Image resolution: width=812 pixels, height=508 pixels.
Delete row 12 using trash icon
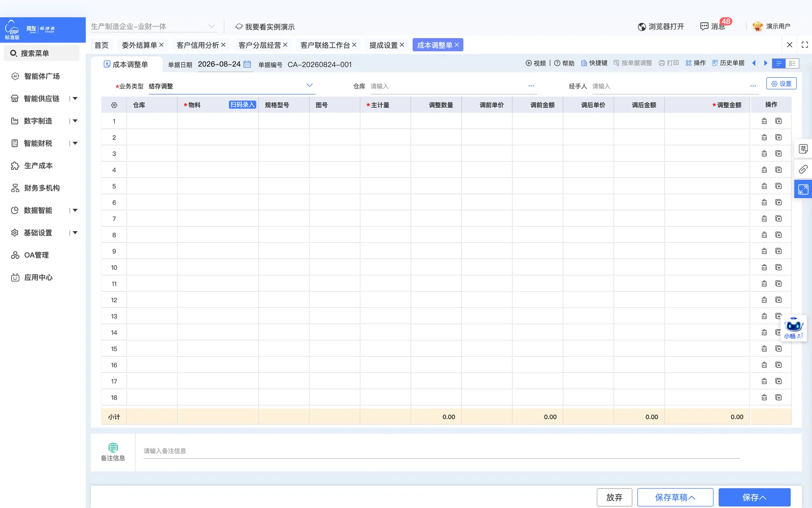(764, 300)
